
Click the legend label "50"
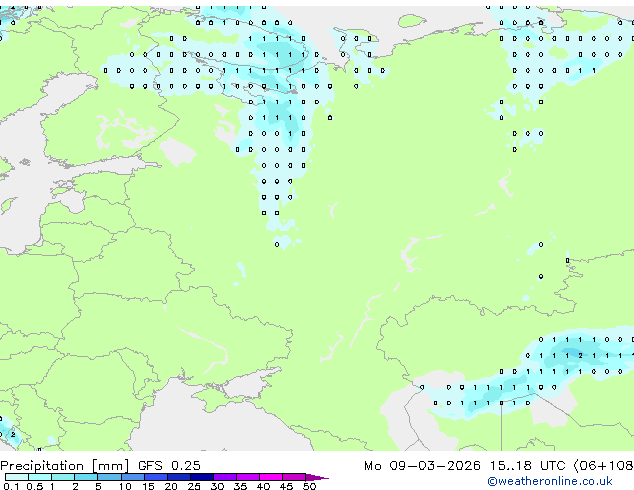click(x=309, y=486)
